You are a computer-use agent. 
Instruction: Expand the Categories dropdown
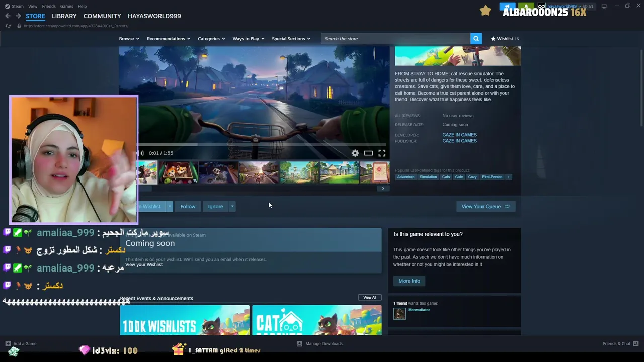tap(211, 38)
